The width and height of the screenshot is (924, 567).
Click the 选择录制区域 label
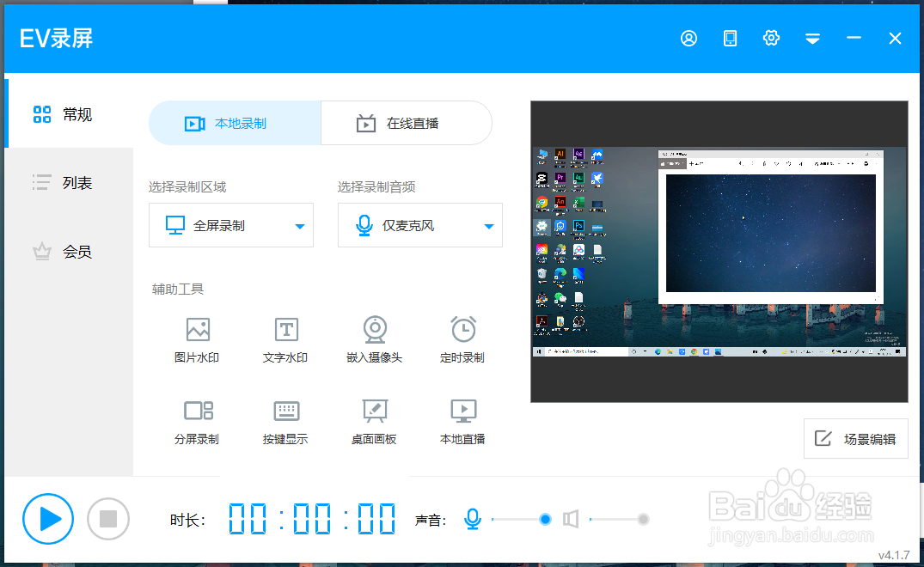coord(187,187)
